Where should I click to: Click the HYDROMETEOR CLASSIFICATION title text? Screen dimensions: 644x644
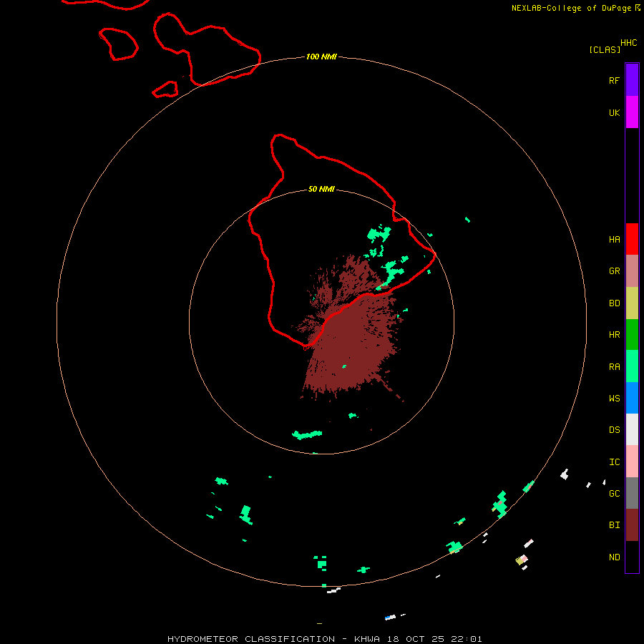click(x=251, y=639)
